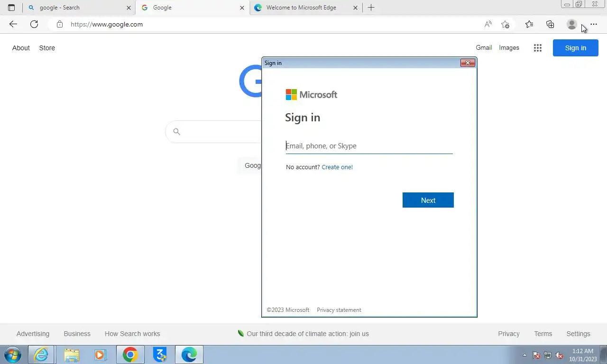Close the Welcome to Microsoft Edge tab
Screen dimensions: 607x364
click(x=355, y=8)
